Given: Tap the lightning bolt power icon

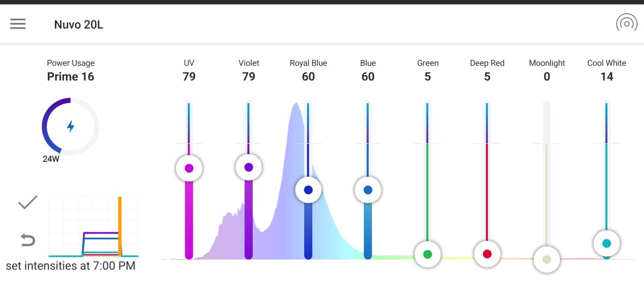Looking at the screenshot, I should click(x=70, y=127).
